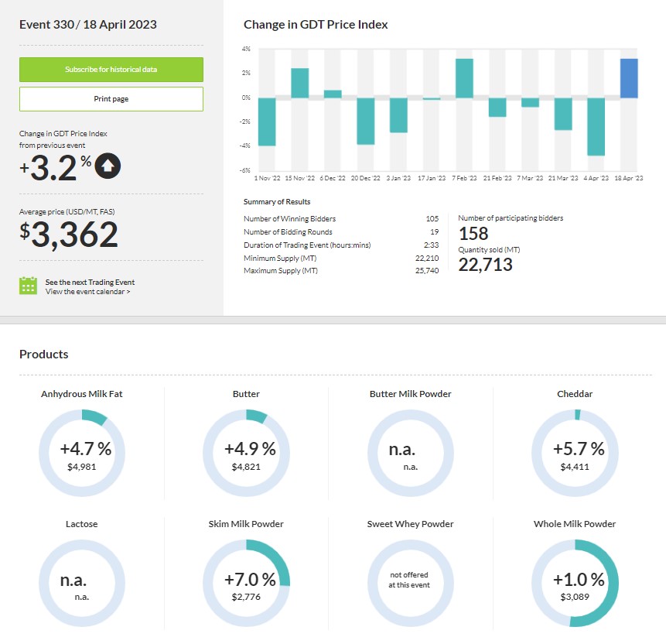Click the $2,776 price under Skim Milk Powder
This screenshot has height=644, width=666.
click(246, 598)
